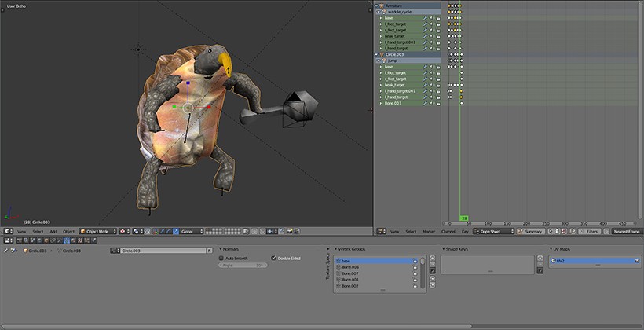This screenshot has height=330, width=644.
Task: Click the add shape key plus icon
Action: [x=540, y=259]
